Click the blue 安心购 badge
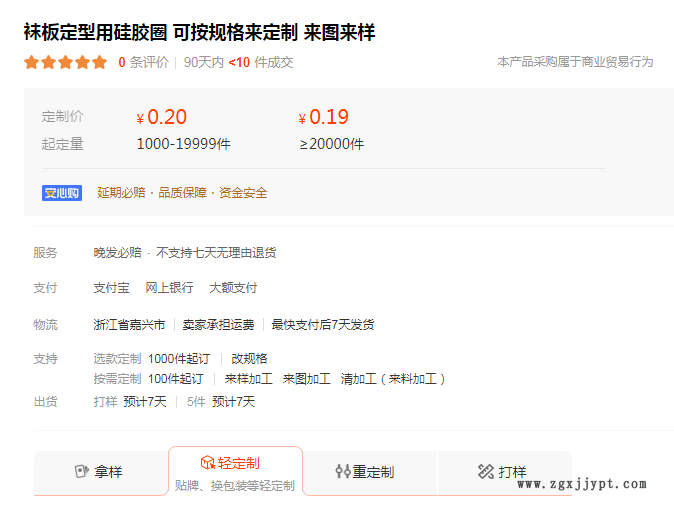 [61, 193]
